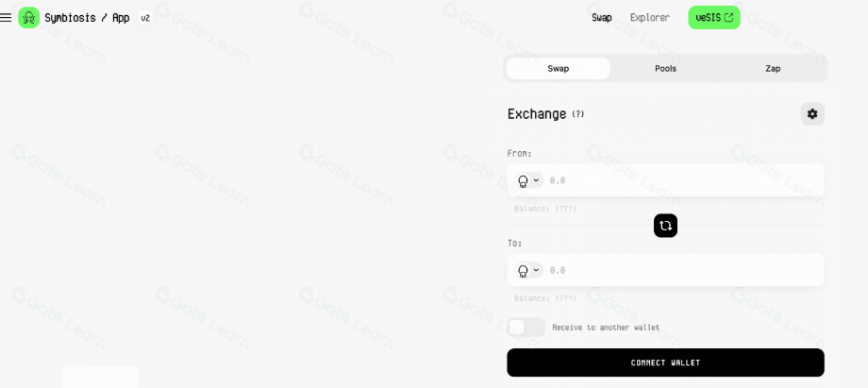
Task: Go to Explorer in the top navigation
Action: [650, 17]
